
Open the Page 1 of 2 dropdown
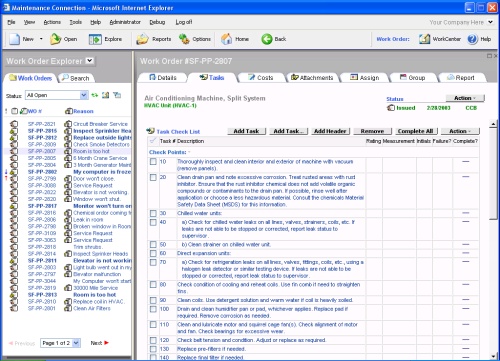pos(61,343)
